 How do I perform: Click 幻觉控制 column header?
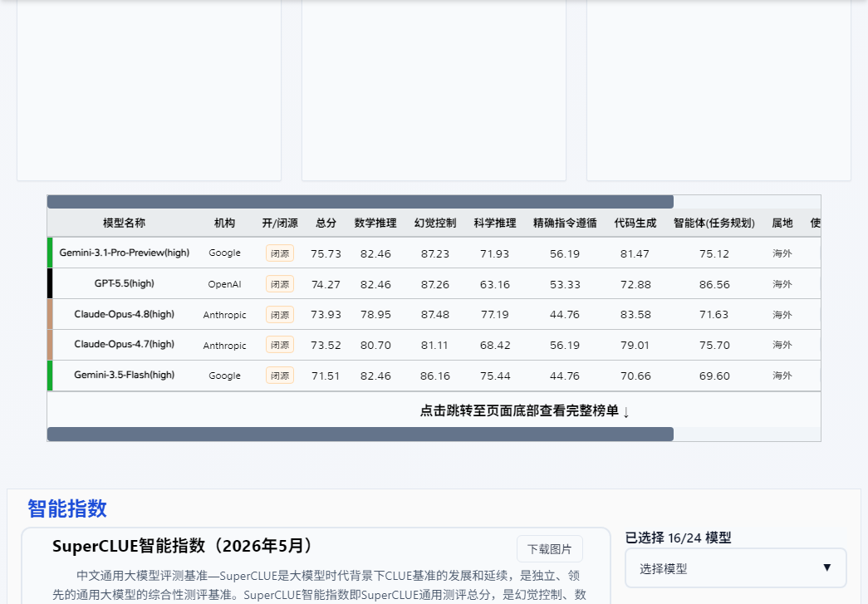(x=435, y=223)
